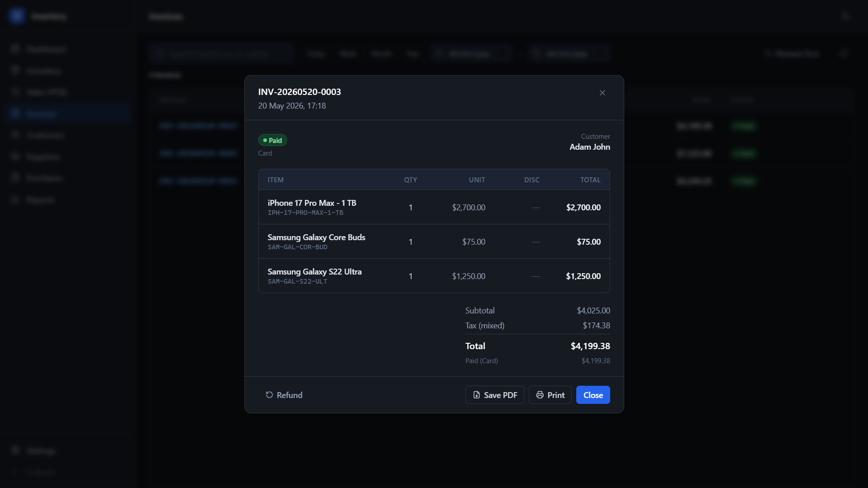Click SKU IPH-17-PRO-MAX-1-TB
868x488 pixels.
(x=305, y=213)
